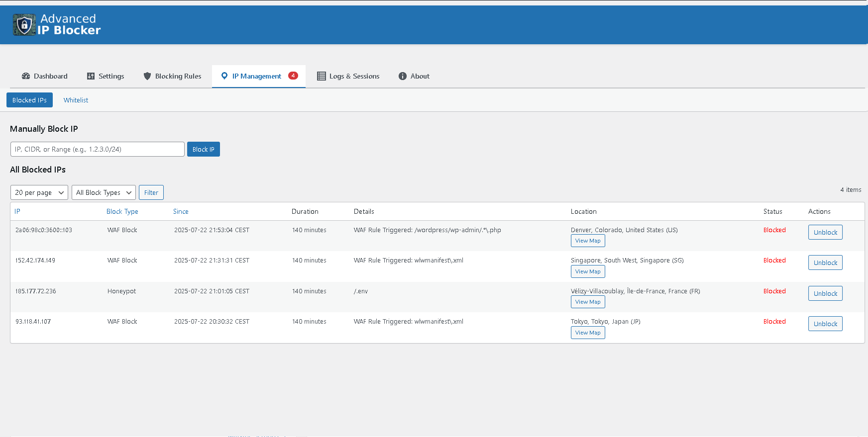Go to the Blocking Rules tab
868x437 pixels.
172,76
